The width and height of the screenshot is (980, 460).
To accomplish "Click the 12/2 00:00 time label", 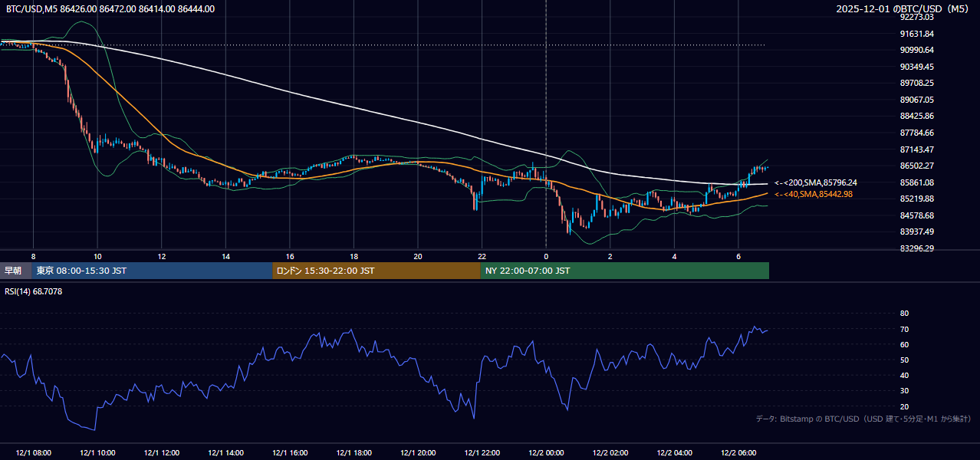I will click(546, 453).
